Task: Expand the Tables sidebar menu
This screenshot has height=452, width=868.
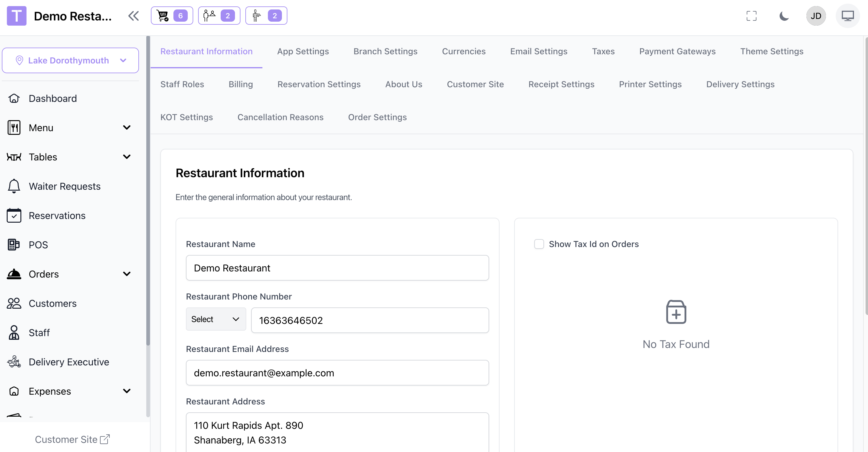Action: coord(126,157)
